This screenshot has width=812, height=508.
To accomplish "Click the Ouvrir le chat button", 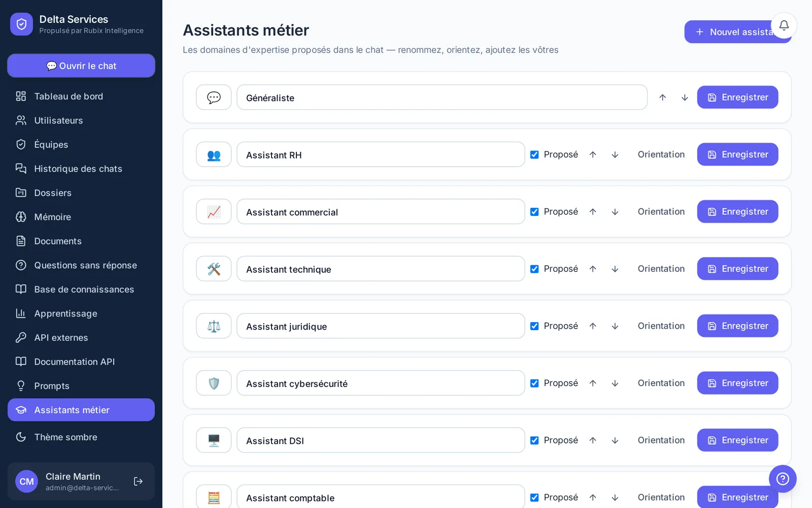I will (81, 66).
